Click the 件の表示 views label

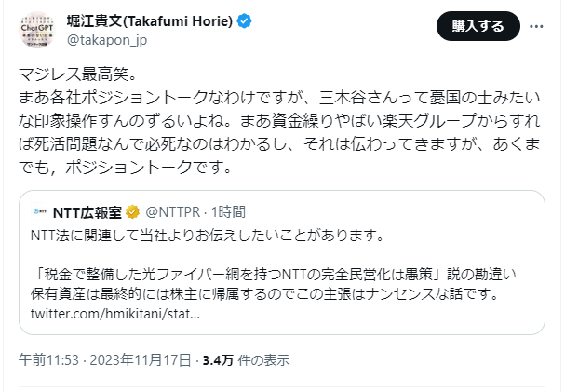coord(264,359)
